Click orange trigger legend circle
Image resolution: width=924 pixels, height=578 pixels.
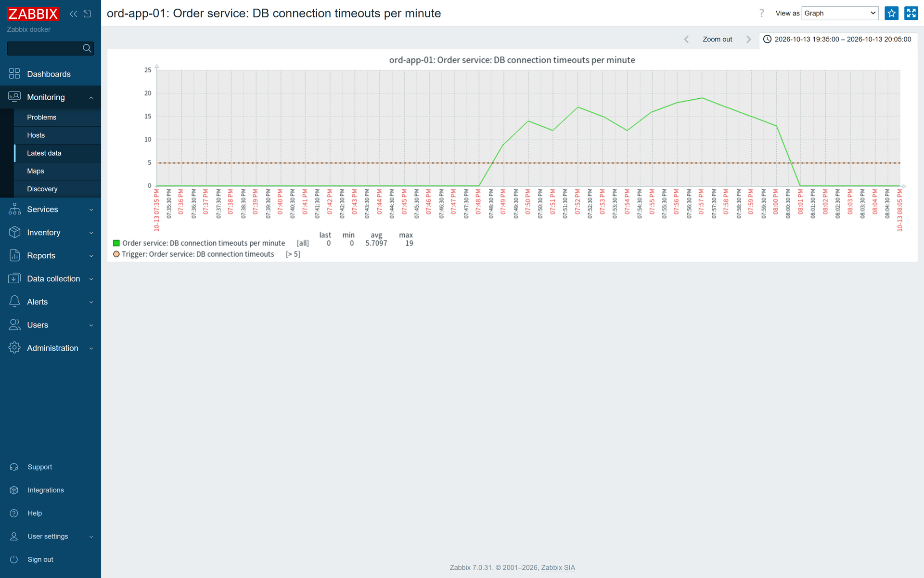(116, 254)
